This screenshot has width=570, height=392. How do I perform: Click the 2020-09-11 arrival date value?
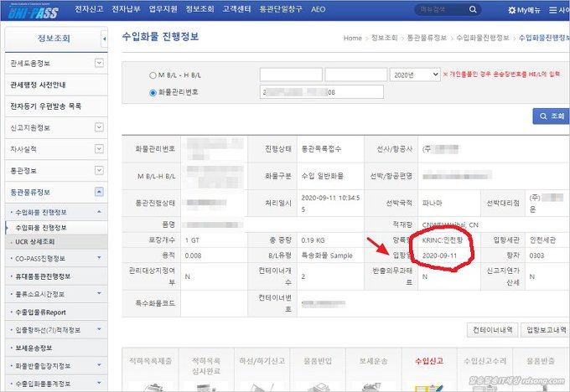pos(439,255)
